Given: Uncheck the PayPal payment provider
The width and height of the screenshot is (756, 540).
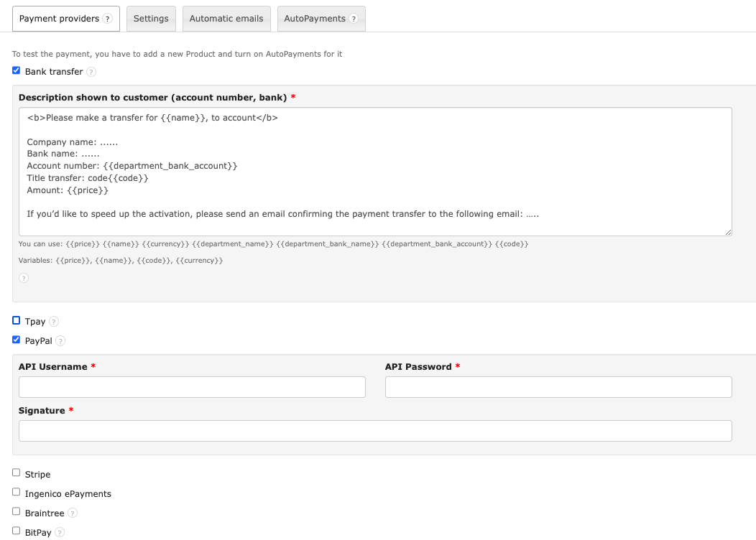Looking at the screenshot, I should tap(17, 340).
